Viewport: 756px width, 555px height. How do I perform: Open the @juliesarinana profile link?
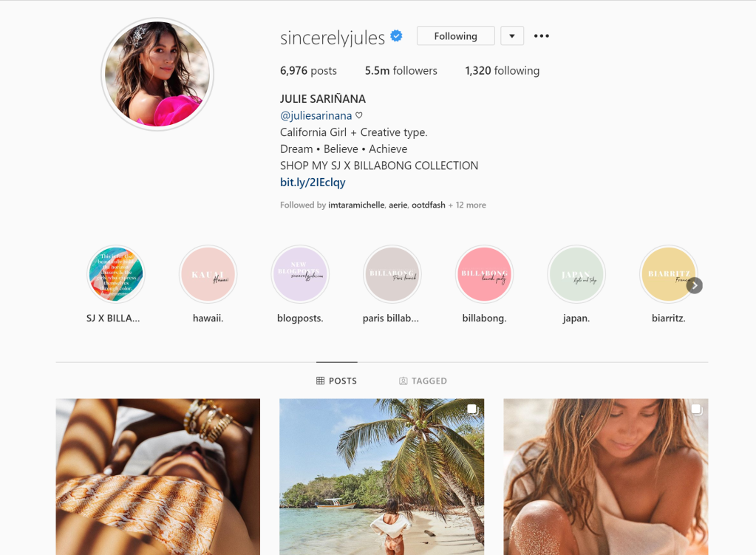pyautogui.click(x=316, y=116)
